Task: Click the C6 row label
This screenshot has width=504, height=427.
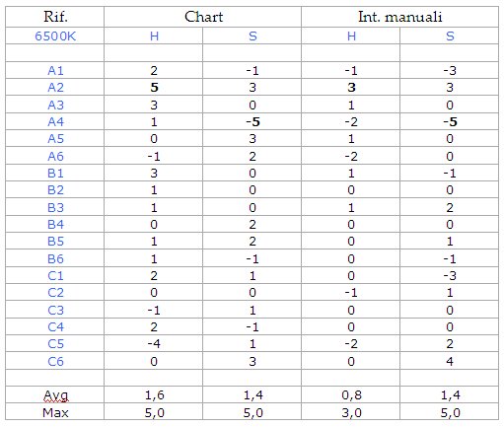Action: 55,362
